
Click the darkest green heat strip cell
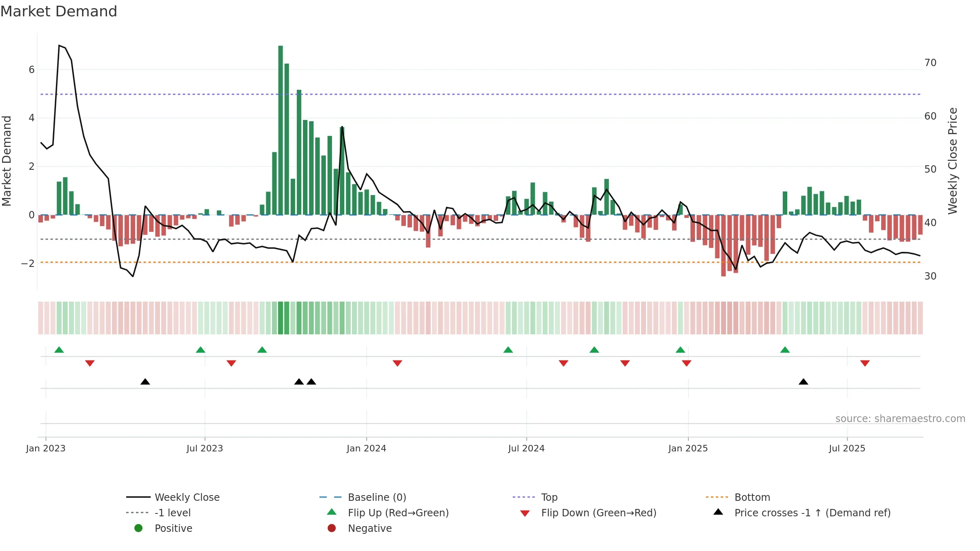[x=281, y=318]
